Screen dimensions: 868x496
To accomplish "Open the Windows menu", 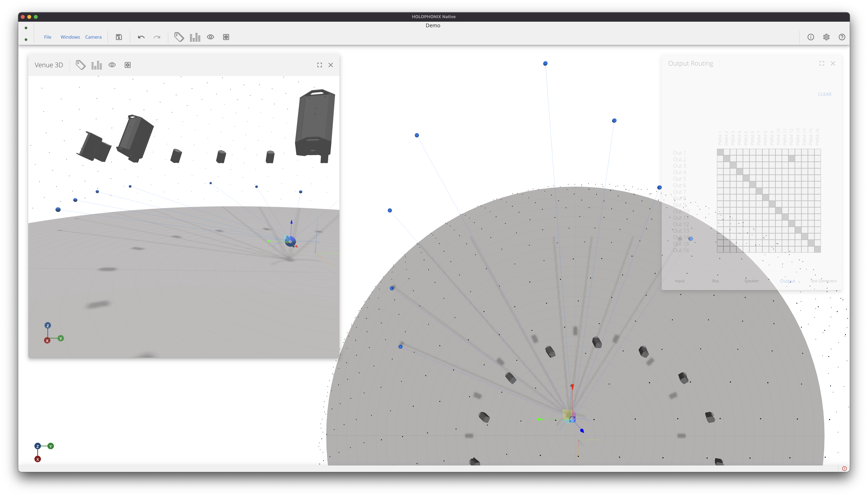I will [70, 37].
